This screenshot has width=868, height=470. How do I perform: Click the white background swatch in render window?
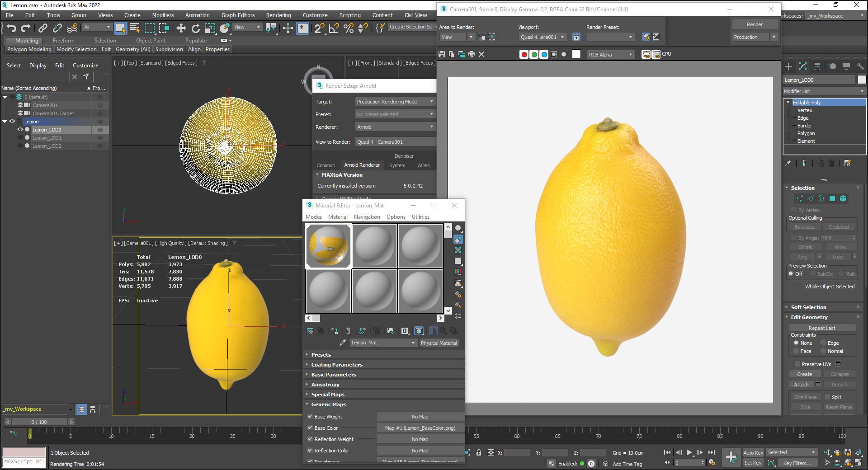coord(576,54)
